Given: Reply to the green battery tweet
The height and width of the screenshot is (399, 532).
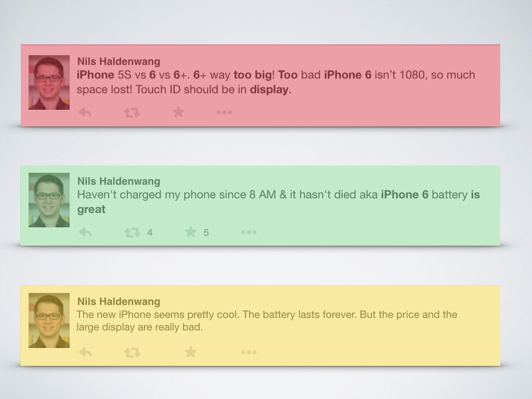Looking at the screenshot, I should (85, 233).
